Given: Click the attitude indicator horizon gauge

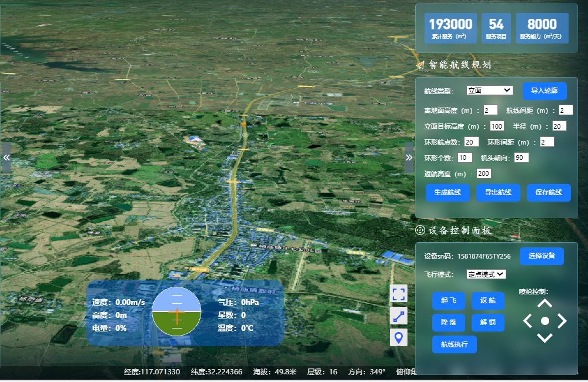Looking at the screenshot, I should pyautogui.click(x=176, y=311).
